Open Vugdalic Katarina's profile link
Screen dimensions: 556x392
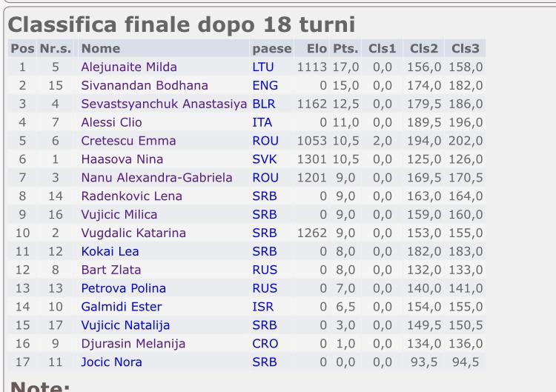[x=133, y=233]
